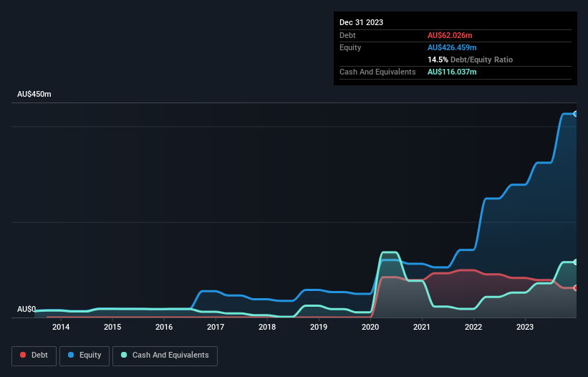588x377 pixels.
Task: Click the 2023 x-axis label
Action: pos(525,327)
